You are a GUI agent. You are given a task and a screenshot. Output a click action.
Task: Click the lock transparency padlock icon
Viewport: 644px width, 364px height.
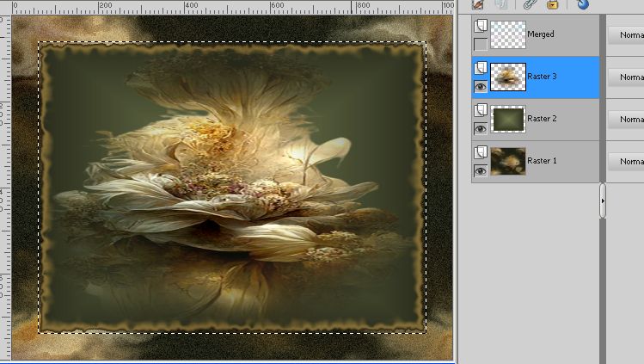coord(553,3)
